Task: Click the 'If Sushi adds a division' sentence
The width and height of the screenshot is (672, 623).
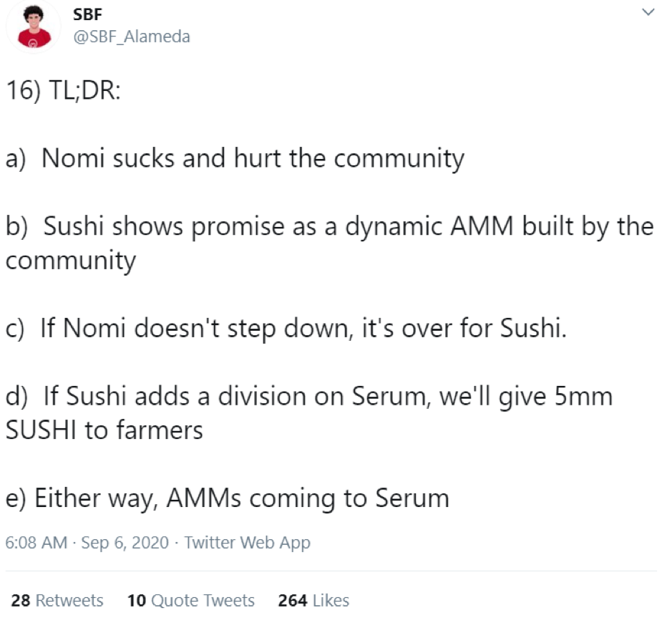Action: point(309,413)
